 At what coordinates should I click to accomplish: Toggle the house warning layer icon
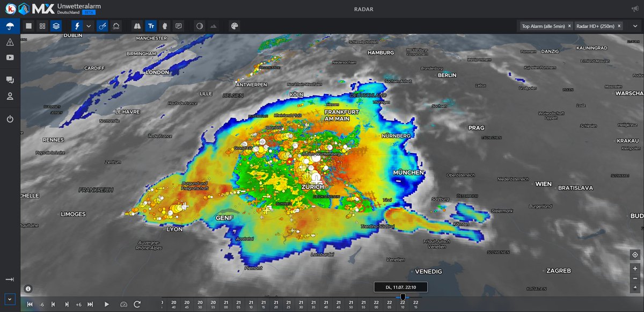[116, 26]
